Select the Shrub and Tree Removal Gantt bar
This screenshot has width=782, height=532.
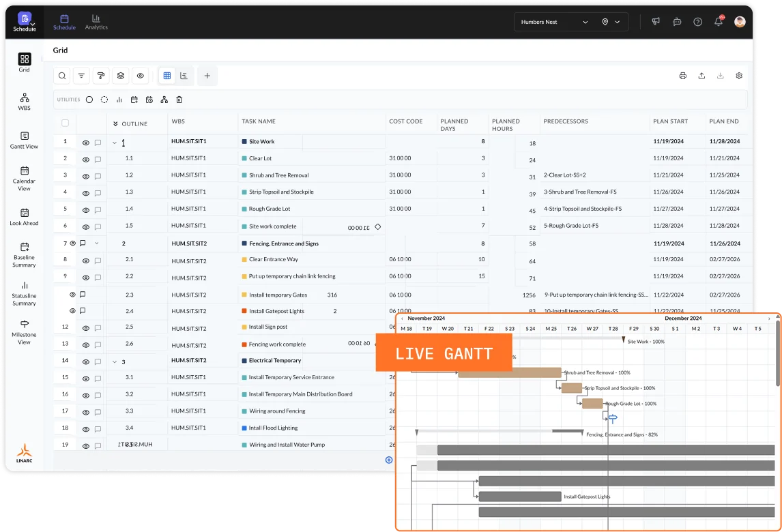coord(510,372)
